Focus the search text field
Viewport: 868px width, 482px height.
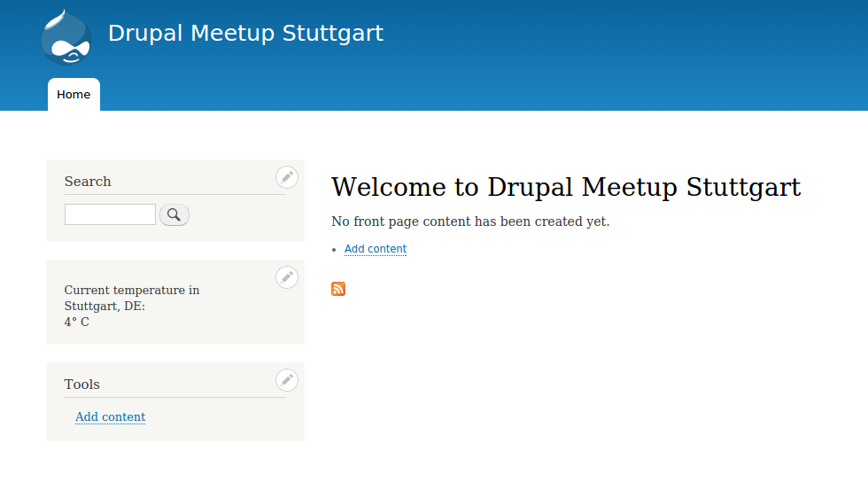[110, 214]
